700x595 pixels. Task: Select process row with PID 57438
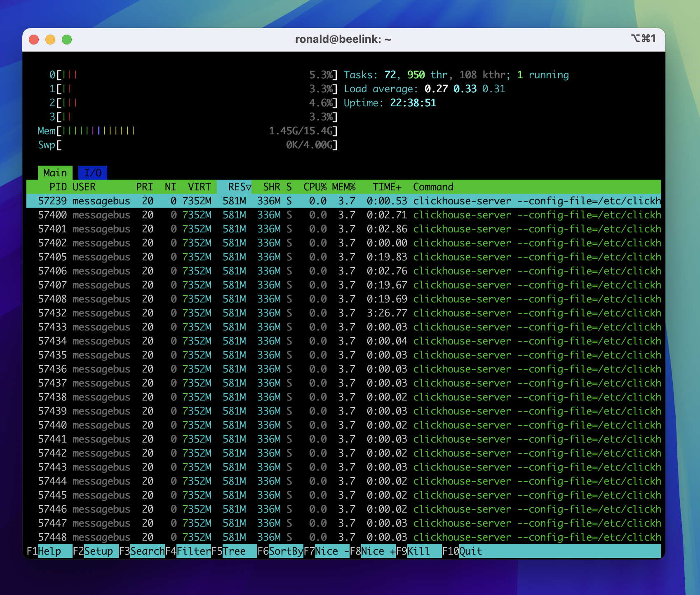[344, 397]
